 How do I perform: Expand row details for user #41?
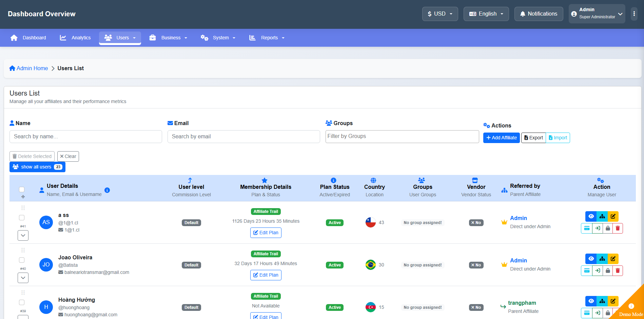tap(23, 235)
